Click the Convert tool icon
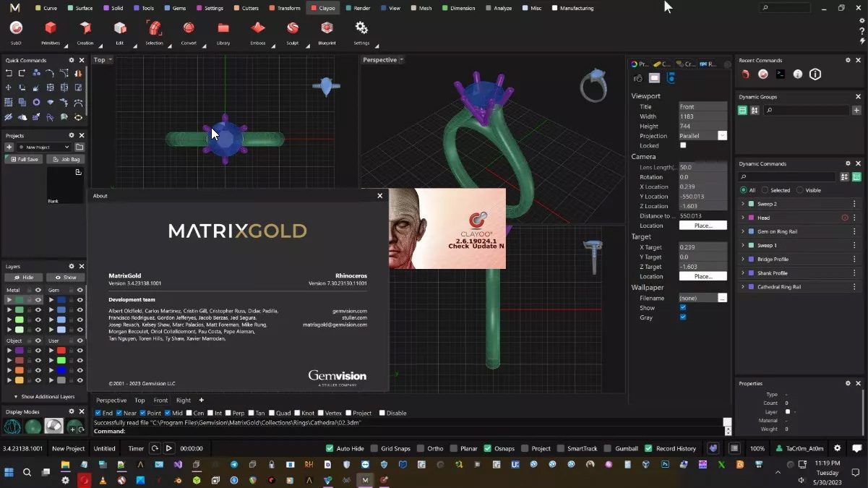The width and height of the screenshot is (868, 488). [x=189, y=28]
